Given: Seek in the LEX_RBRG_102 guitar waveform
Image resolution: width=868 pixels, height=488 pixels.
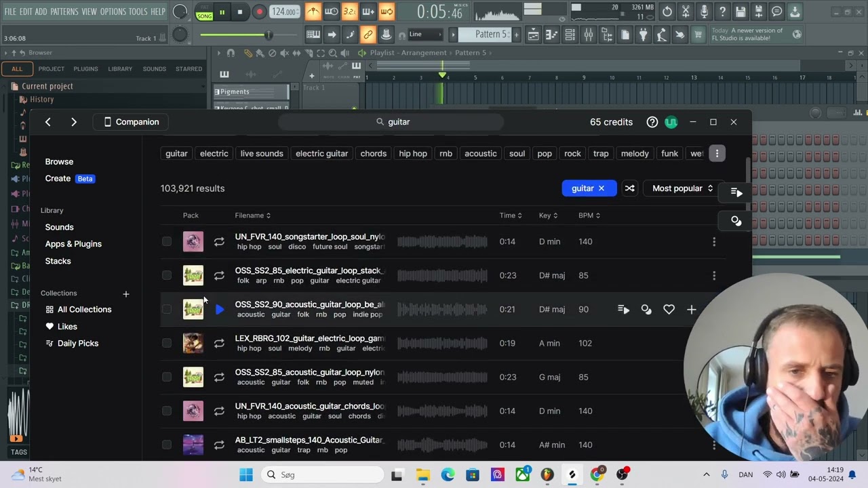Looking at the screenshot, I should (442, 343).
